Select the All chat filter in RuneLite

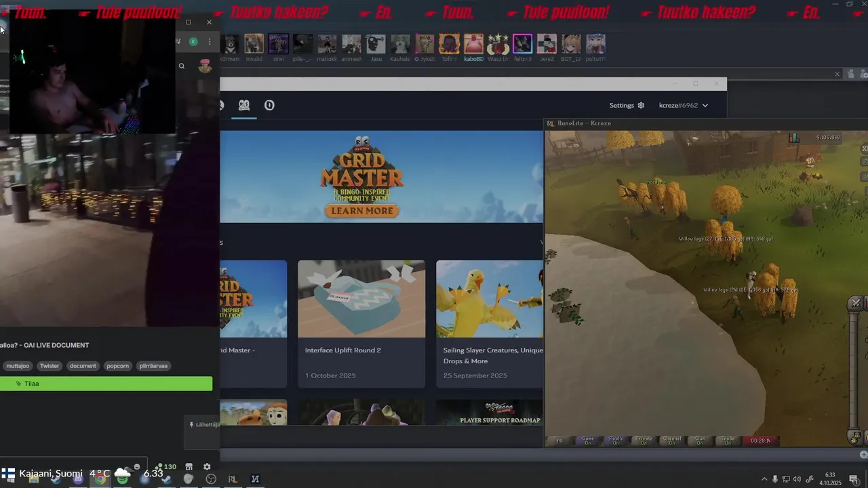[x=560, y=441]
